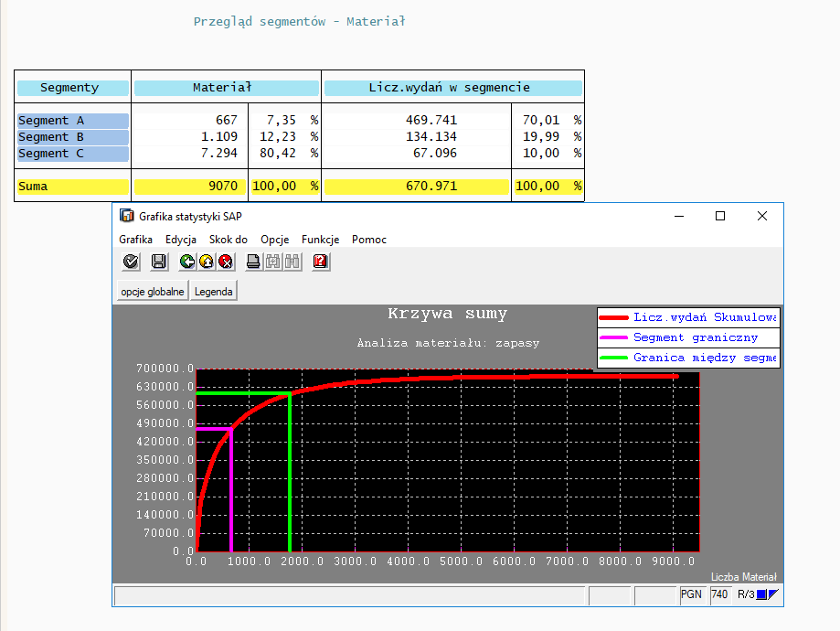The image size is (840, 631).
Task: Open help with the red question mark icon
Action: click(320, 262)
